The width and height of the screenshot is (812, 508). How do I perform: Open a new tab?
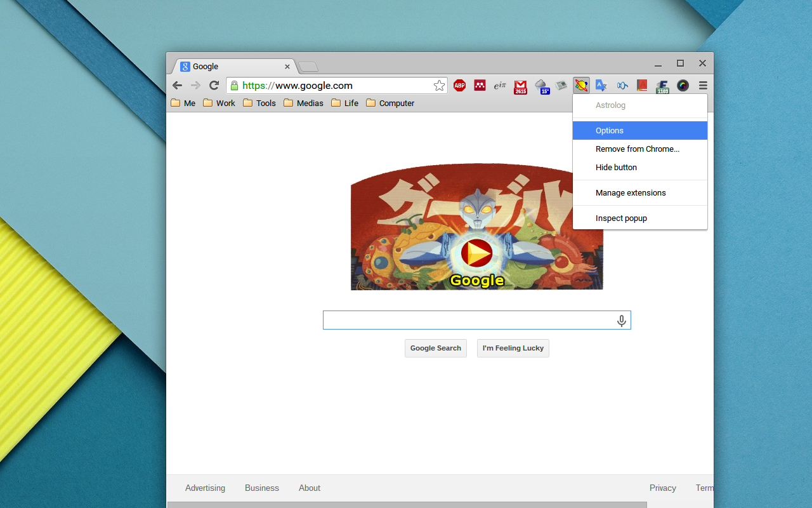[x=308, y=67]
